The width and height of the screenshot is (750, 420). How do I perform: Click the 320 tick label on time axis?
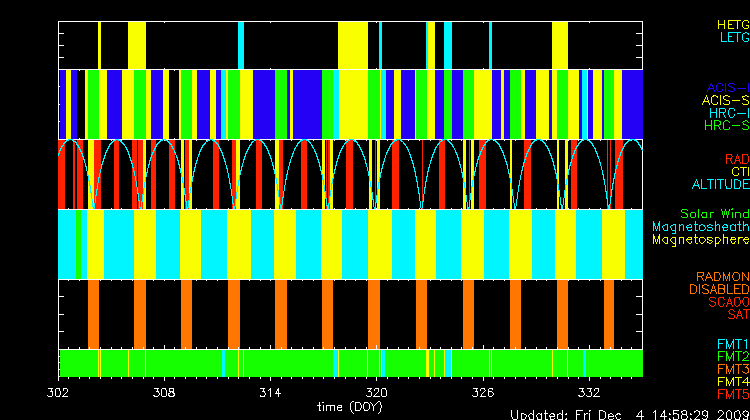point(378,392)
